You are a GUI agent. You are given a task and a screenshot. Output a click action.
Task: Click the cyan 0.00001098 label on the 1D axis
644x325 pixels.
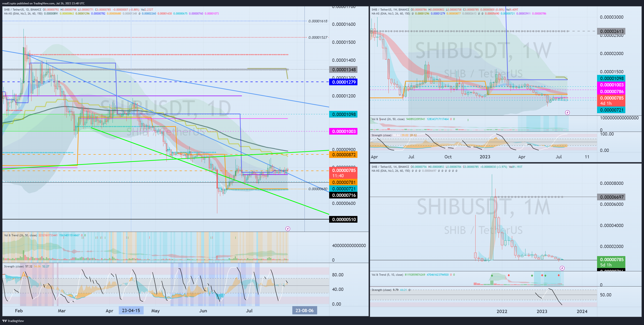point(343,114)
